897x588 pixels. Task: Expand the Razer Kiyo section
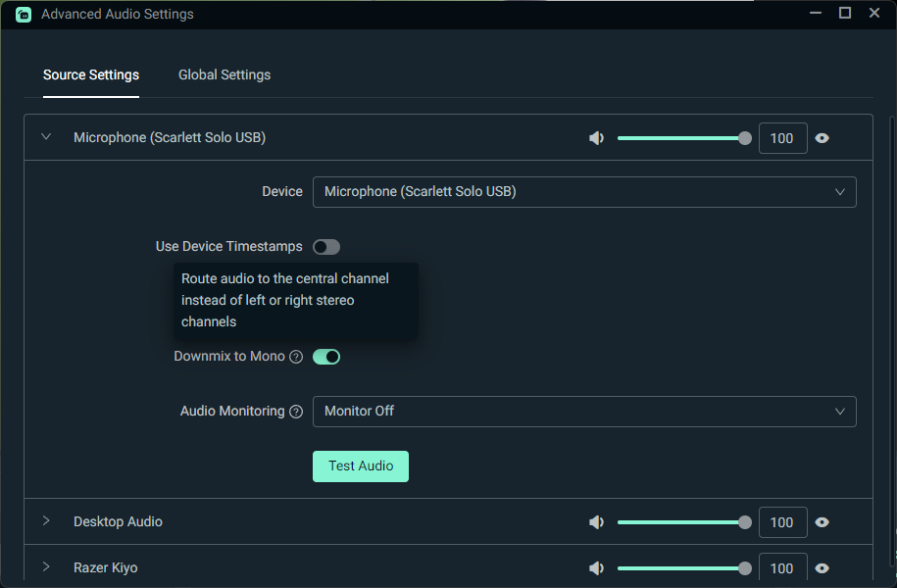point(45,567)
